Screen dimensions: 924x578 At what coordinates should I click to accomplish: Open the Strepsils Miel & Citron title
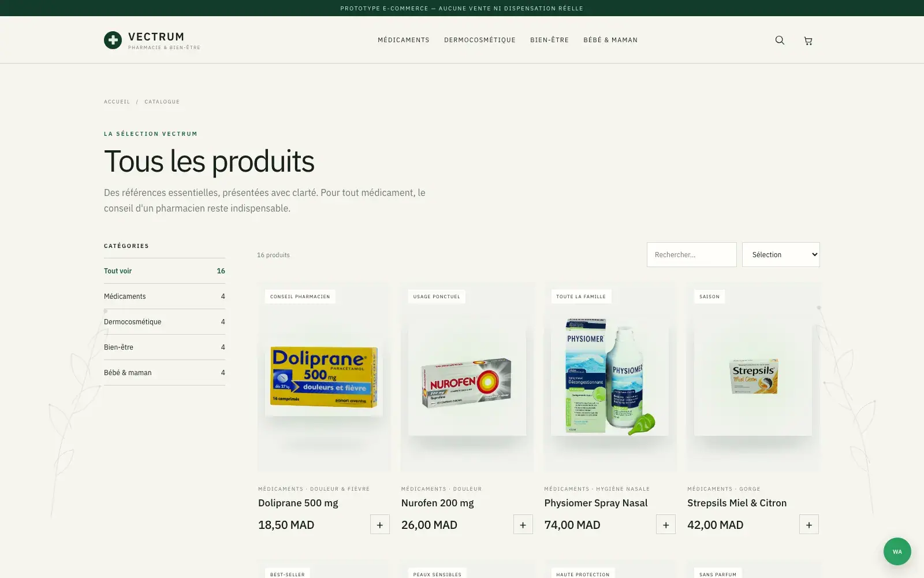coord(737,503)
